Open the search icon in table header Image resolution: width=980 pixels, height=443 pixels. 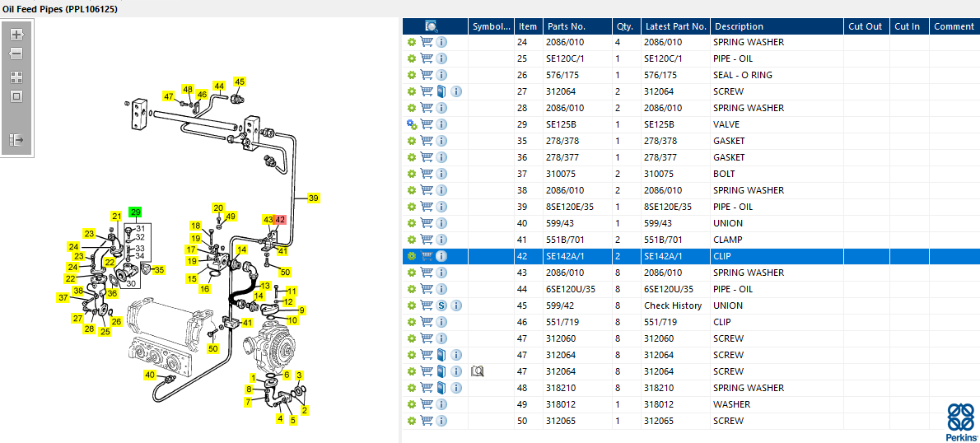(x=432, y=26)
